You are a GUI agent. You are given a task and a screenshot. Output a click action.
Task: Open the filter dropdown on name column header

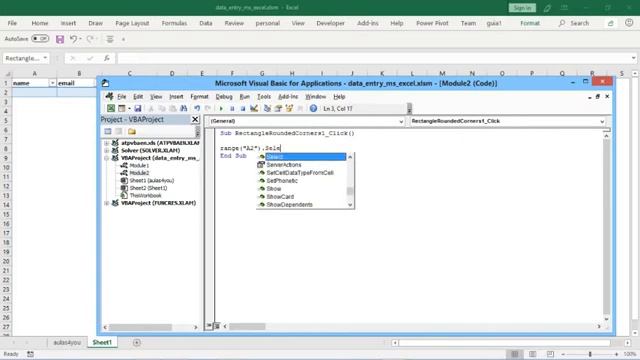[52, 83]
